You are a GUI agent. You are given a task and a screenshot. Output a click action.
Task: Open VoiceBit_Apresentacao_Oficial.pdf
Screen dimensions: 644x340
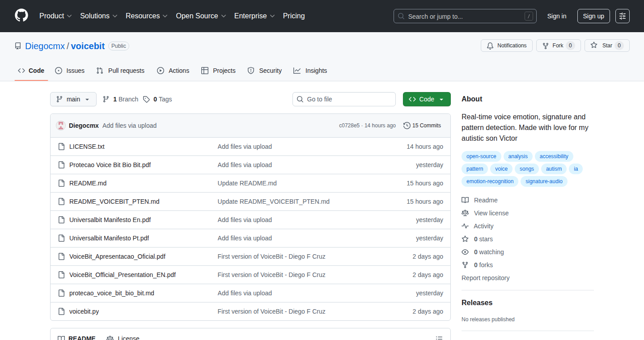117,256
